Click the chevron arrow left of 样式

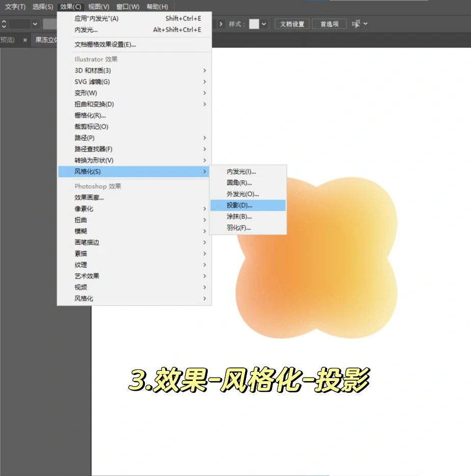coord(221,24)
